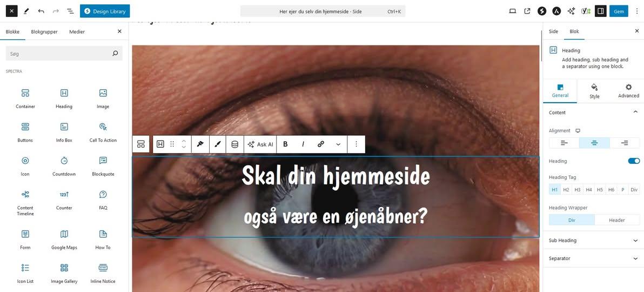The image size is (644, 292).
Task: Change block type Heading icon in toolbar
Action: (x=160, y=144)
